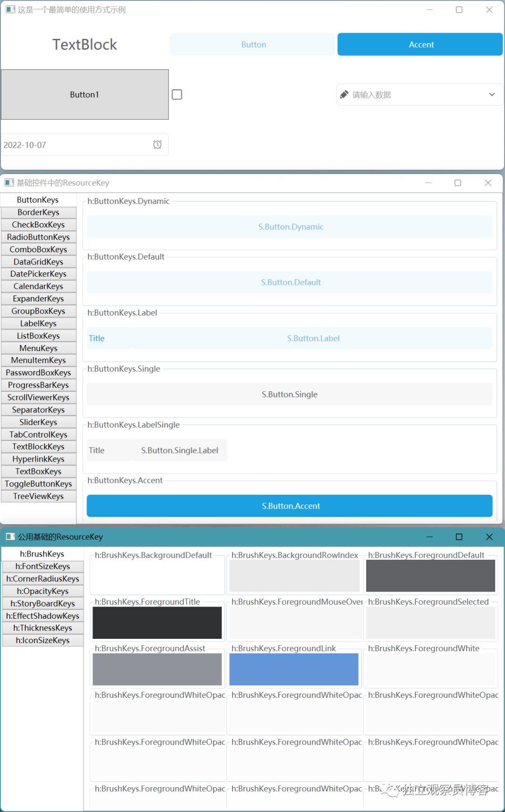
Task: Close the top example window
Action: [489, 10]
